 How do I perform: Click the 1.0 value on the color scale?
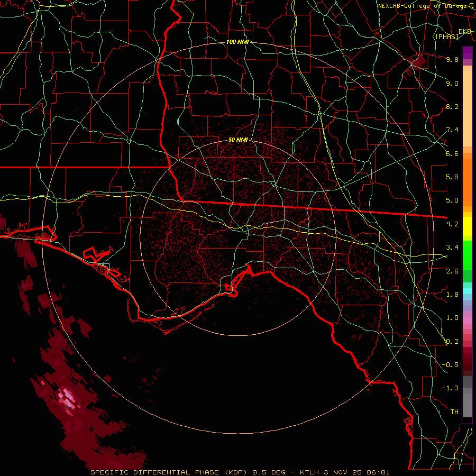coord(452,318)
